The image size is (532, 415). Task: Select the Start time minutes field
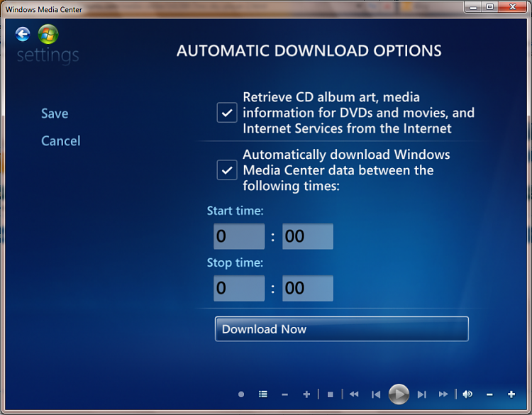coord(308,236)
